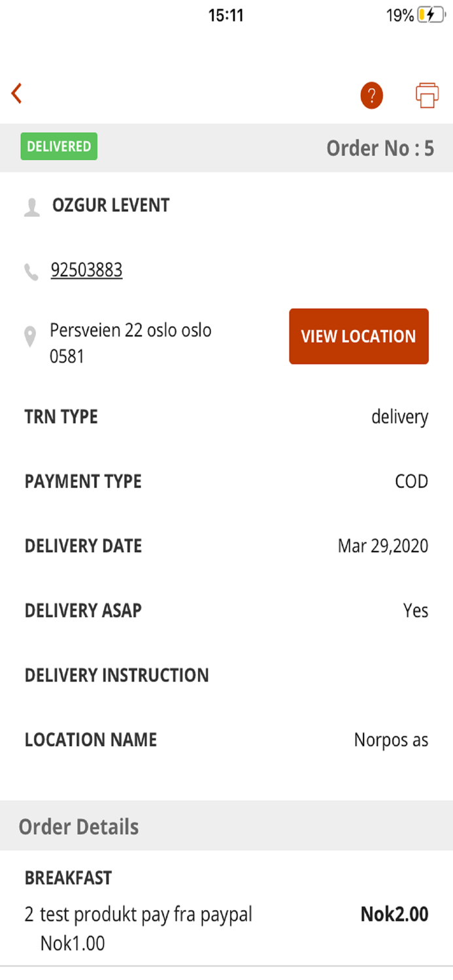Tap the print receipt icon

pyautogui.click(x=426, y=95)
